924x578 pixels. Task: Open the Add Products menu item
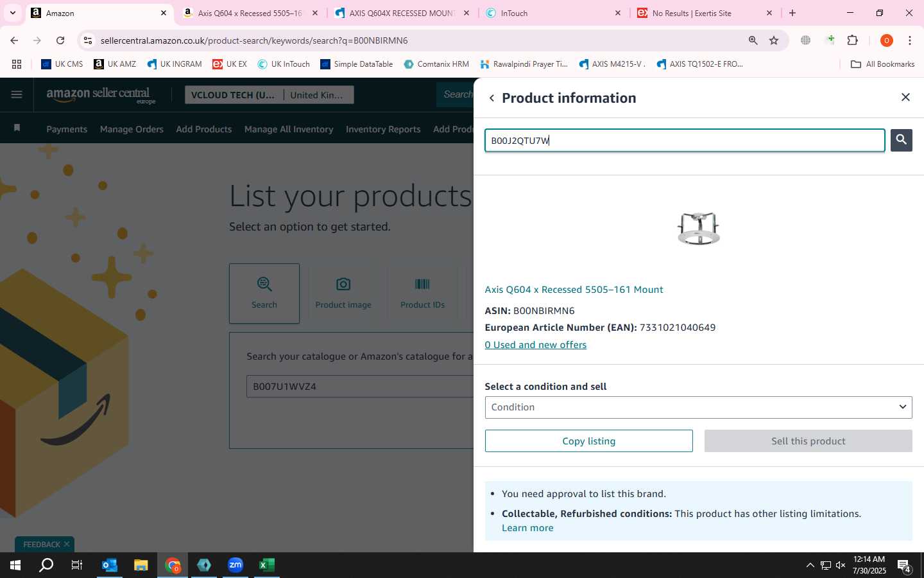coord(204,129)
